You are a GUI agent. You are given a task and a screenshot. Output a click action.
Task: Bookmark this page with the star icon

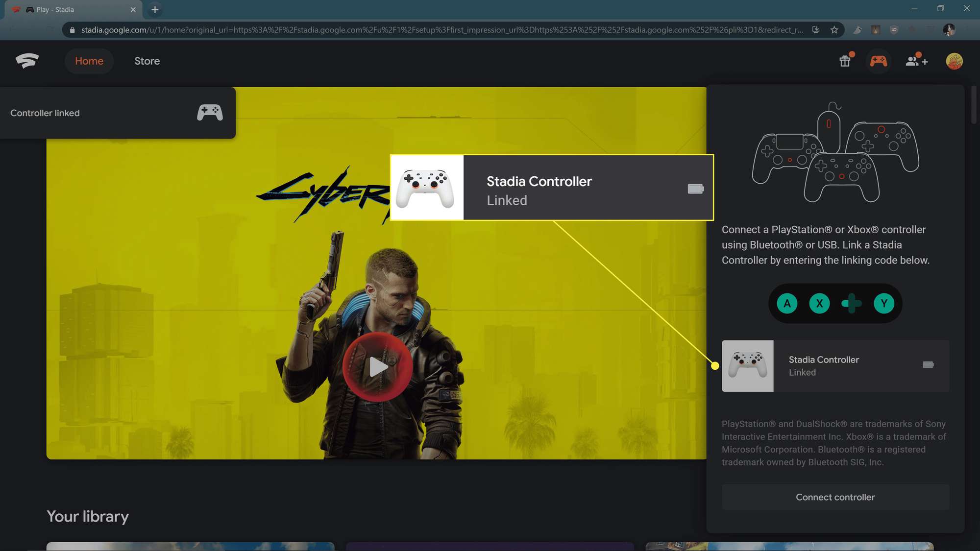834,30
